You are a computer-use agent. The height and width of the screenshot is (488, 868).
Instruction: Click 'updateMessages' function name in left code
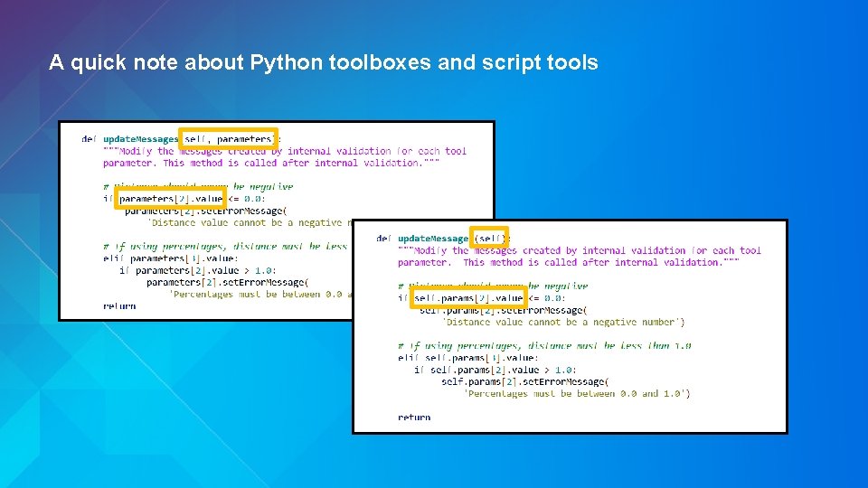tap(141, 139)
